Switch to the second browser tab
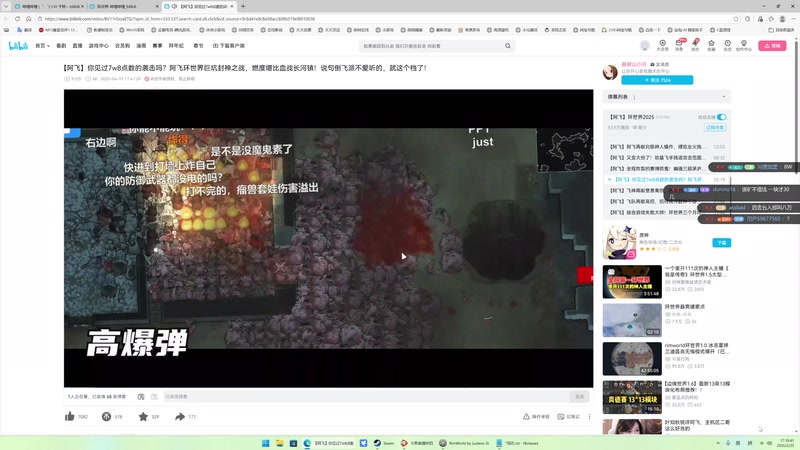This screenshot has width=800, height=450. tap(122, 6)
